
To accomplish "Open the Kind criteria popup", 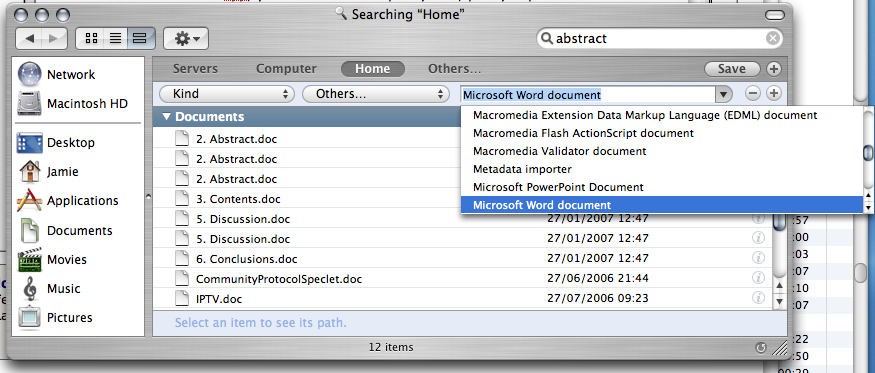I will 227,94.
